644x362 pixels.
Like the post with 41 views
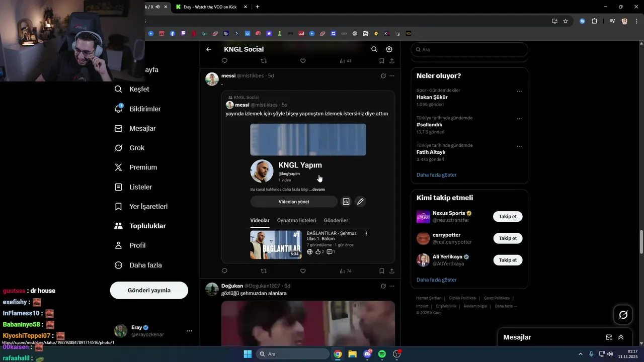pos(303,61)
